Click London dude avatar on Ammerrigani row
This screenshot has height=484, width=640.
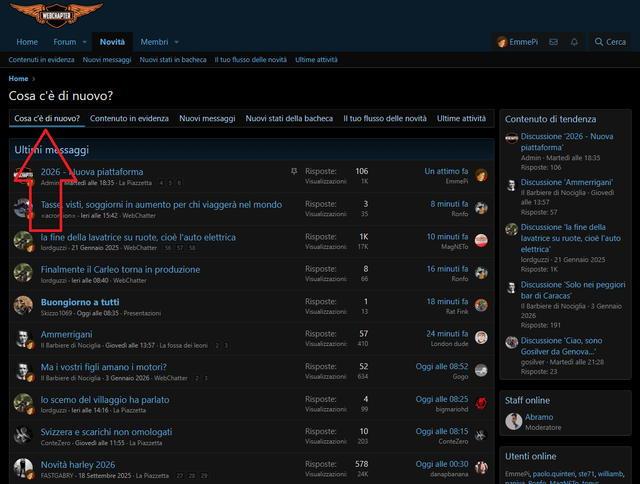click(481, 337)
